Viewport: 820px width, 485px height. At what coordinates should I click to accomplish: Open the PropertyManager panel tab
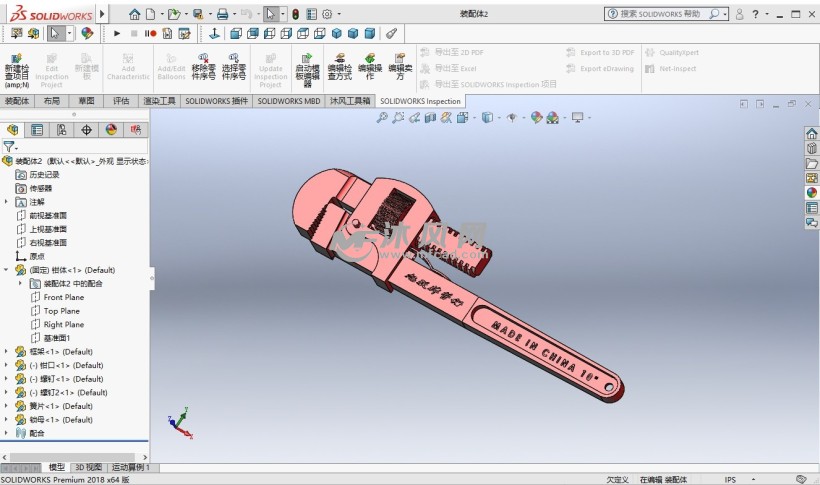point(37,129)
